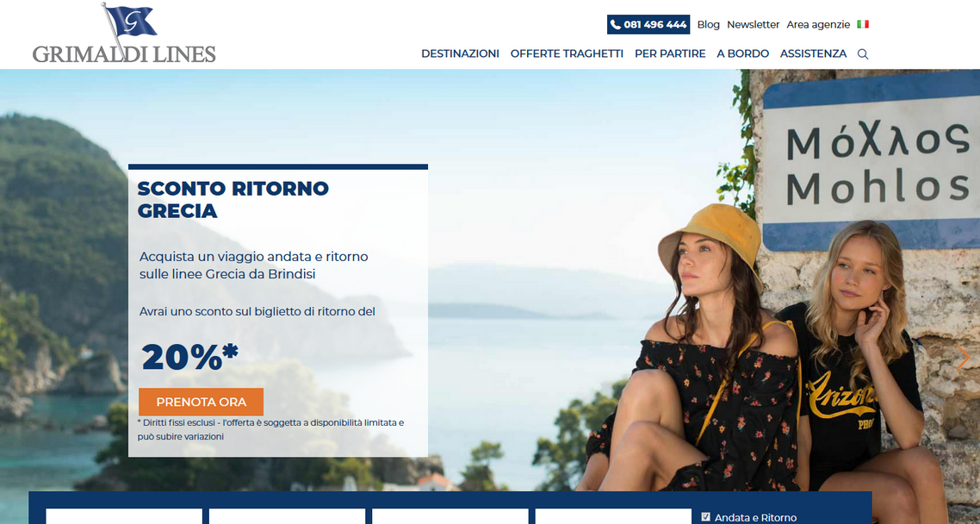Screen dimensions: 980x524
Task: Click the phone handset icon beside 081 496 444
Action: point(616,24)
